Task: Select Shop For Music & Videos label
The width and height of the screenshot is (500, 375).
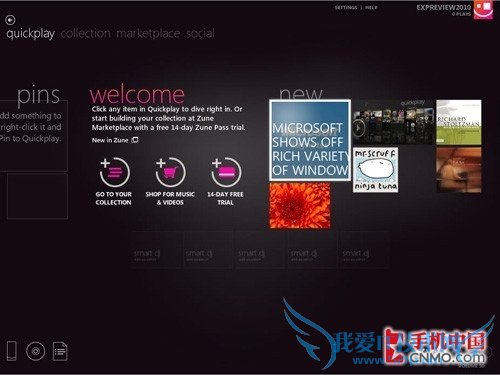Action: [170, 198]
